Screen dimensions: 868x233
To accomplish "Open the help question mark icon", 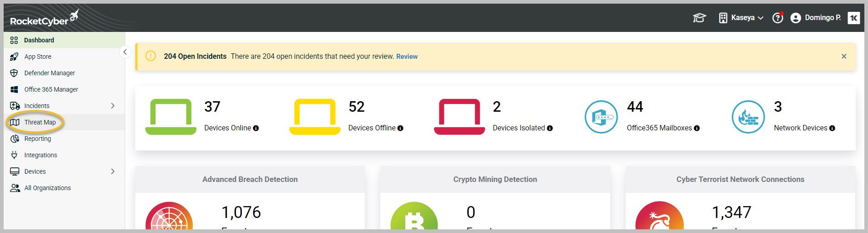I will pos(777,18).
